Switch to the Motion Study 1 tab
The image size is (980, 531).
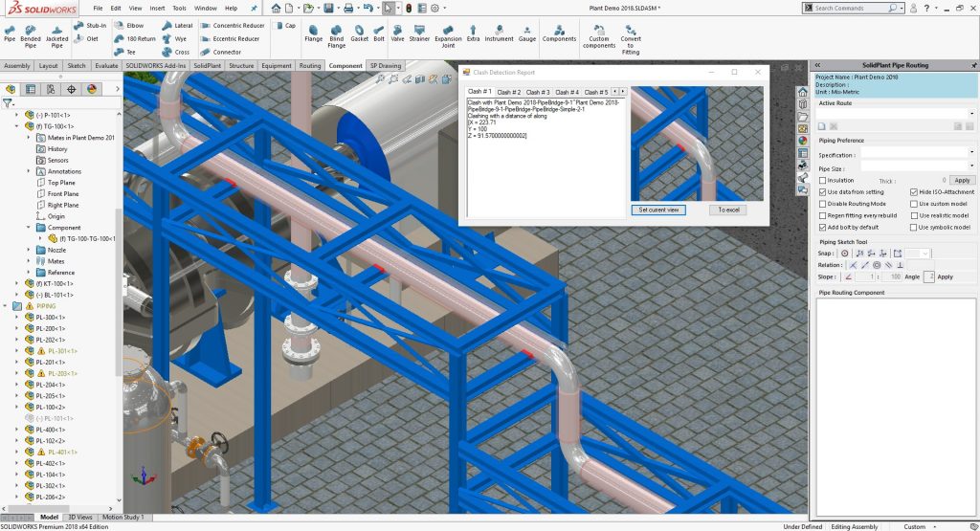pos(123,518)
